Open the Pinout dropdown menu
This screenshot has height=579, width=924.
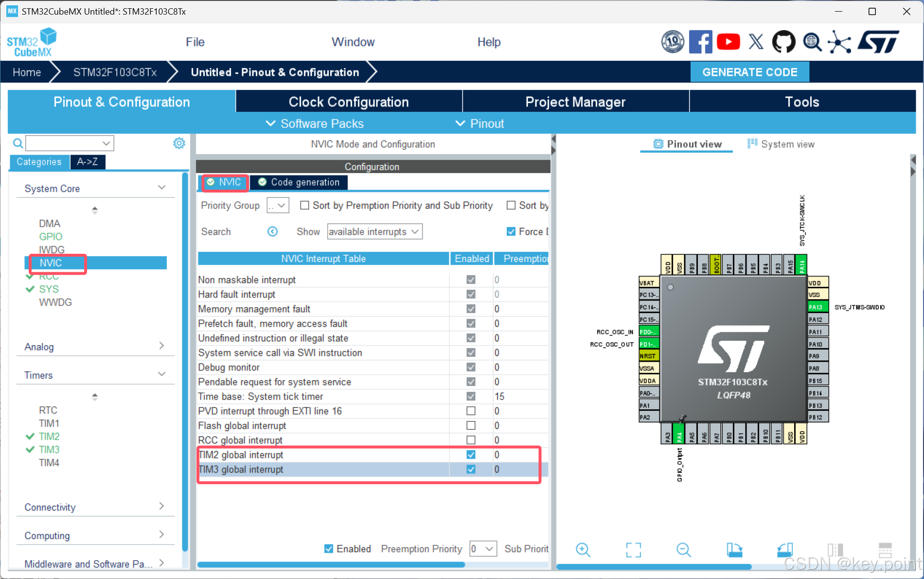[x=480, y=123]
